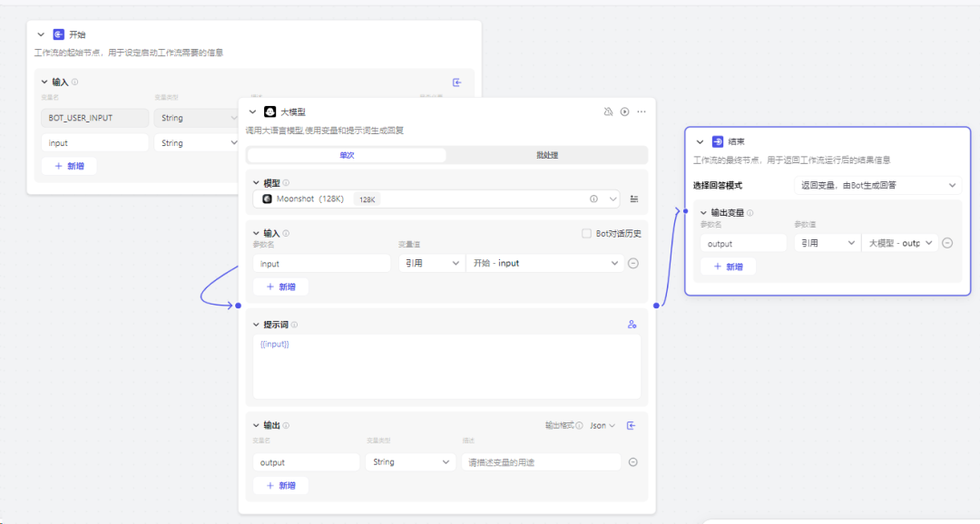The image size is (980, 524).
Task: Click the input parameter name field in large model
Action: pos(322,264)
